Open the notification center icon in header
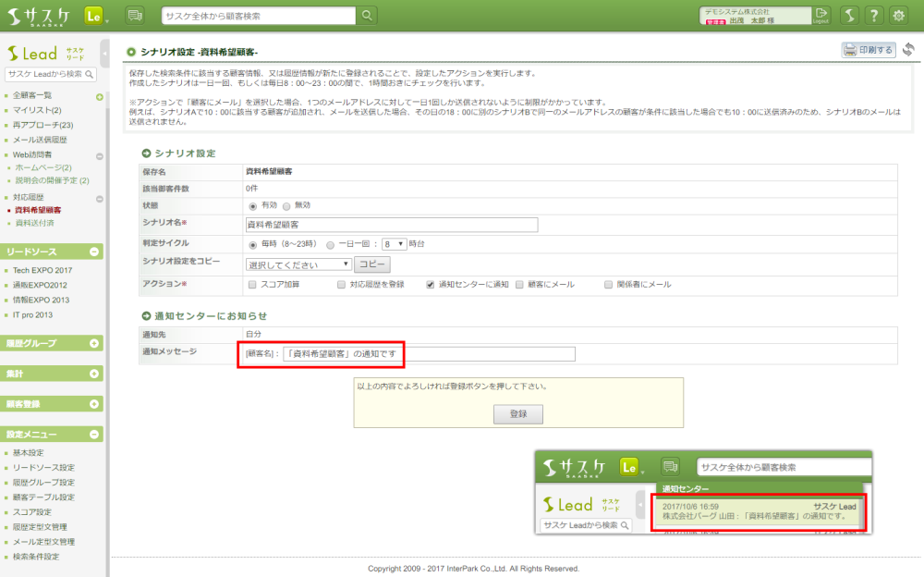924x577 pixels. pos(135,16)
